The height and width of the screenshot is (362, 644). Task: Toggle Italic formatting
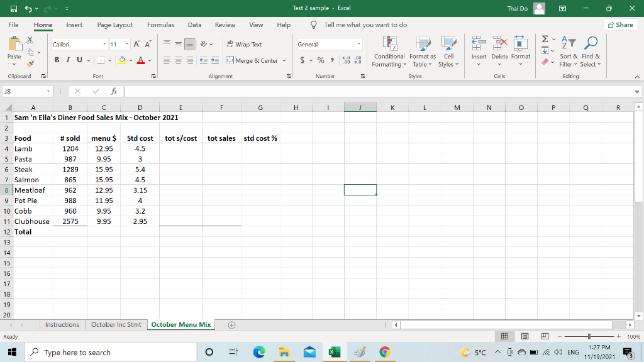pyautogui.click(x=67, y=60)
